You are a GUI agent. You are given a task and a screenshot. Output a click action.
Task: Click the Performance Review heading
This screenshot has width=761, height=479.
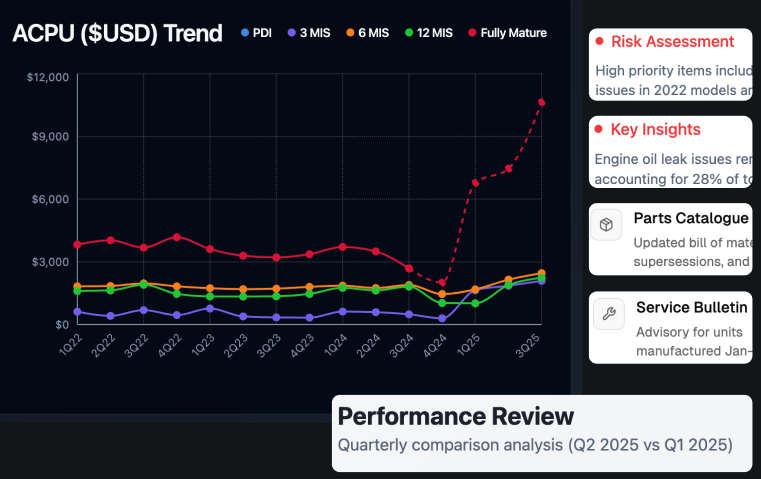pyautogui.click(x=456, y=416)
